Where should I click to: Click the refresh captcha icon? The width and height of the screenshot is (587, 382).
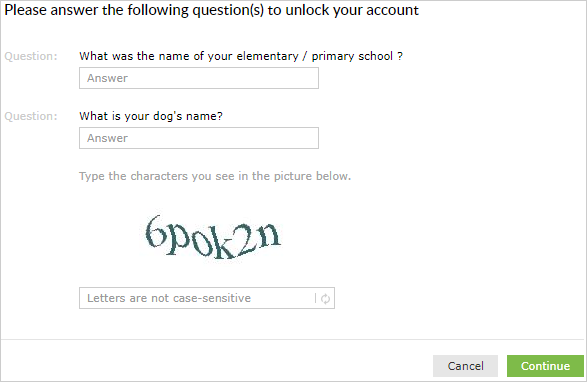[x=325, y=298]
